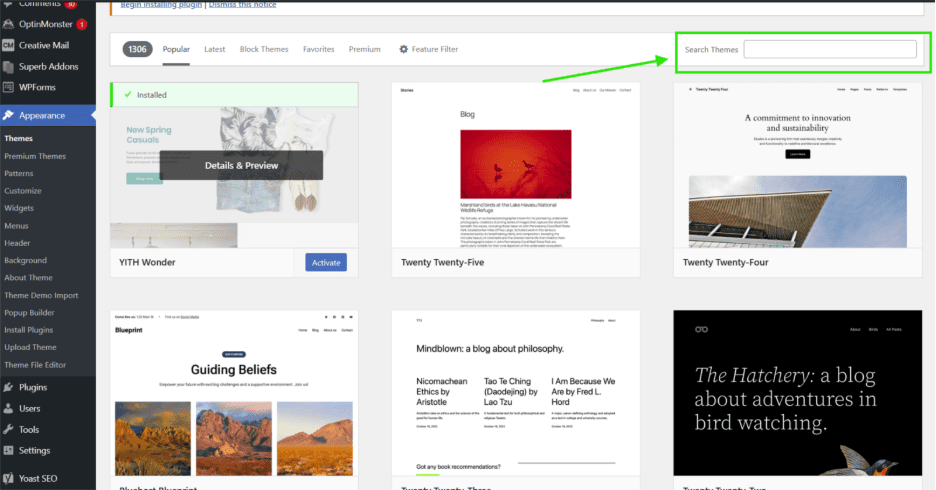The image size is (936, 490).
Task: Click the OptinMonster sidebar icon
Action: (x=8, y=24)
